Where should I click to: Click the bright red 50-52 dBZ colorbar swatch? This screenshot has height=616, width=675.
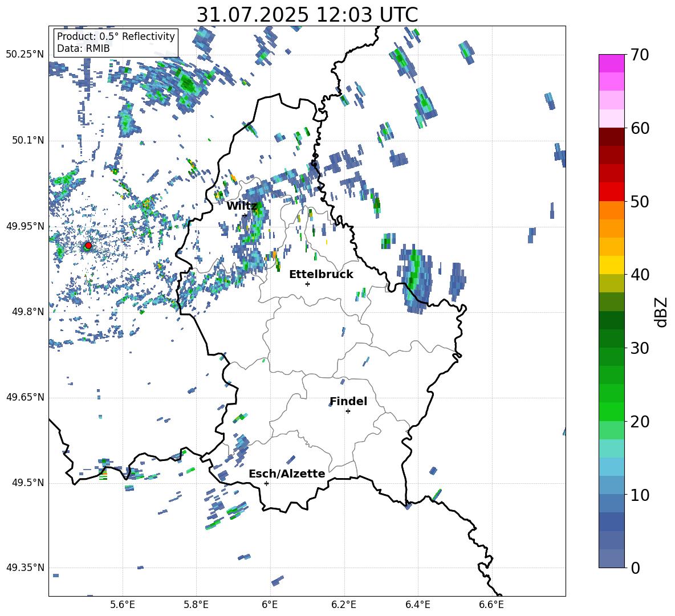pos(612,192)
